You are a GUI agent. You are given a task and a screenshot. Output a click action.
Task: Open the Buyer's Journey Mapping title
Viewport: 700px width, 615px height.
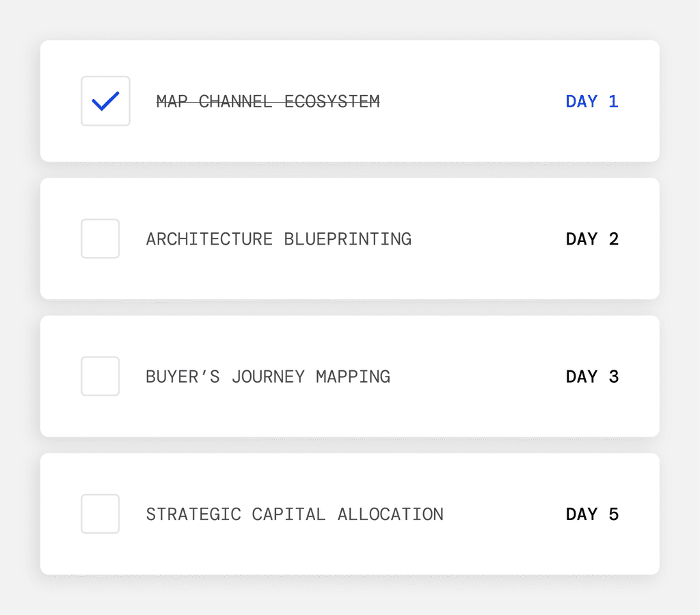(x=268, y=377)
